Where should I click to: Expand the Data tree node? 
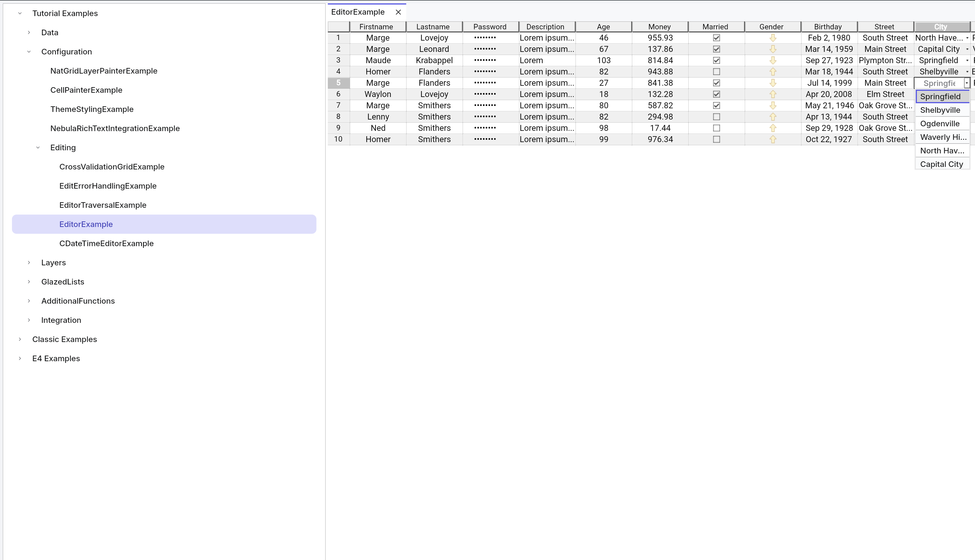(29, 32)
